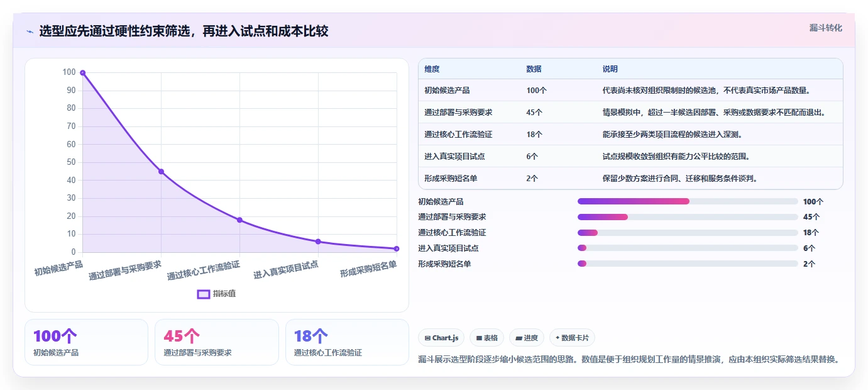Viewport: 868px width, 390px height.
Task: Click the 初始候选产品 caption in the stat card
Action: pos(56,353)
